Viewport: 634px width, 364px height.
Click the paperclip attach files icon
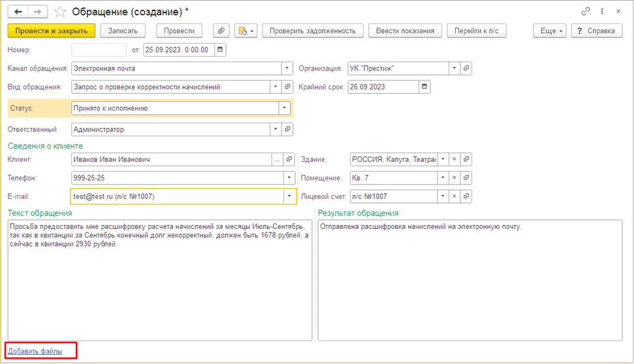point(221,31)
